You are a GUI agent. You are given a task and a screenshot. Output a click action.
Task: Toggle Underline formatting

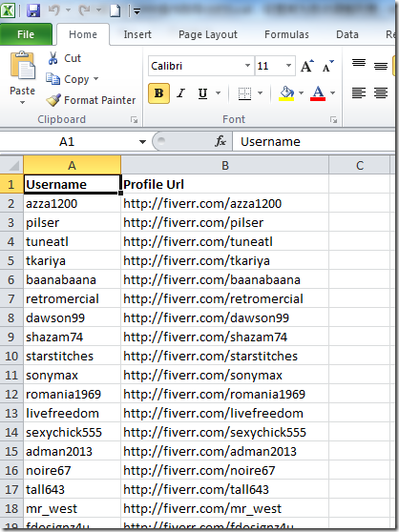click(202, 93)
